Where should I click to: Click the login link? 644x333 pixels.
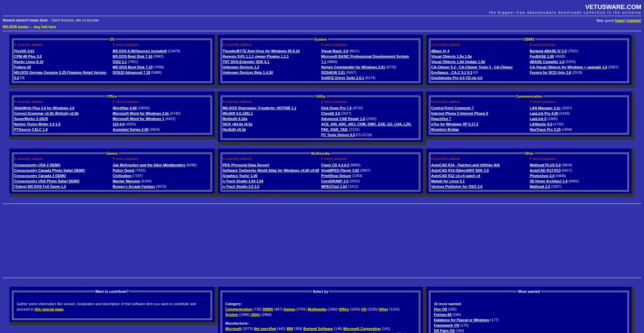pyautogui.click(x=620, y=20)
